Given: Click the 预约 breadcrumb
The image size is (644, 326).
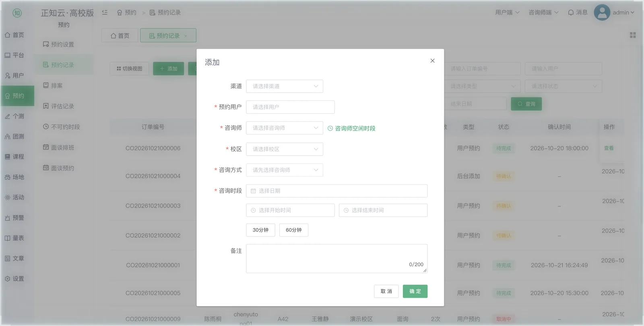Looking at the screenshot, I should [126, 12].
